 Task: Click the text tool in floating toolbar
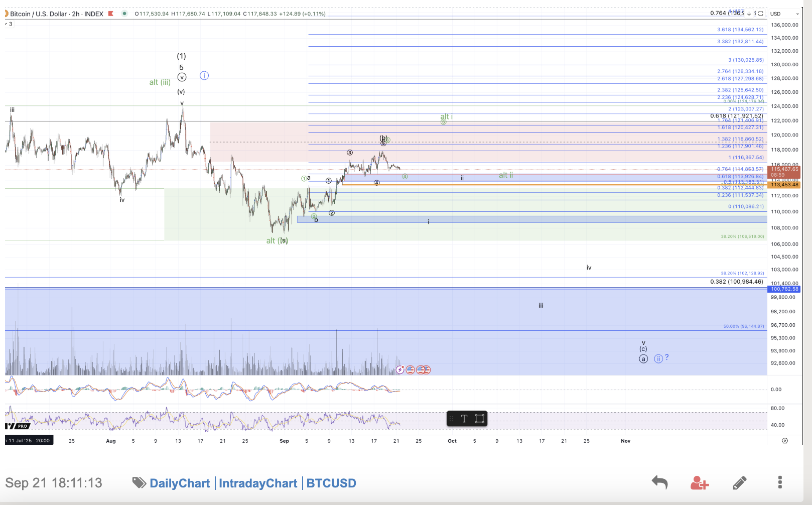pyautogui.click(x=464, y=419)
